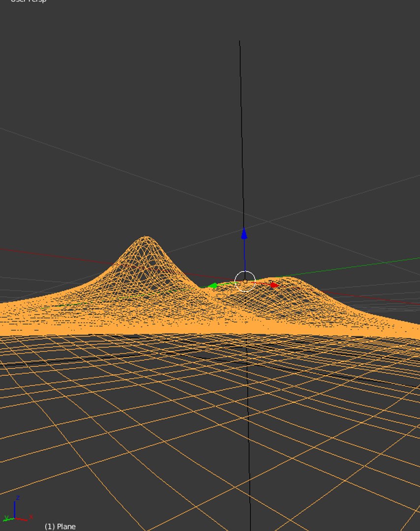
Task: Click the green Y-axis manipulator arrow
Action: [212, 286]
